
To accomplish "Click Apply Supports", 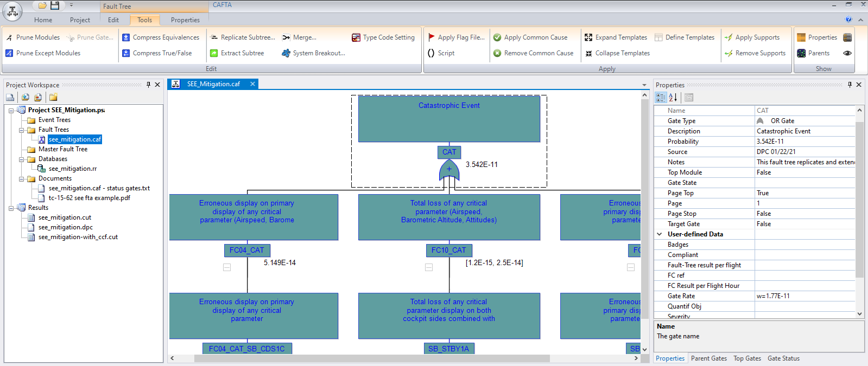I will (752, 37).
